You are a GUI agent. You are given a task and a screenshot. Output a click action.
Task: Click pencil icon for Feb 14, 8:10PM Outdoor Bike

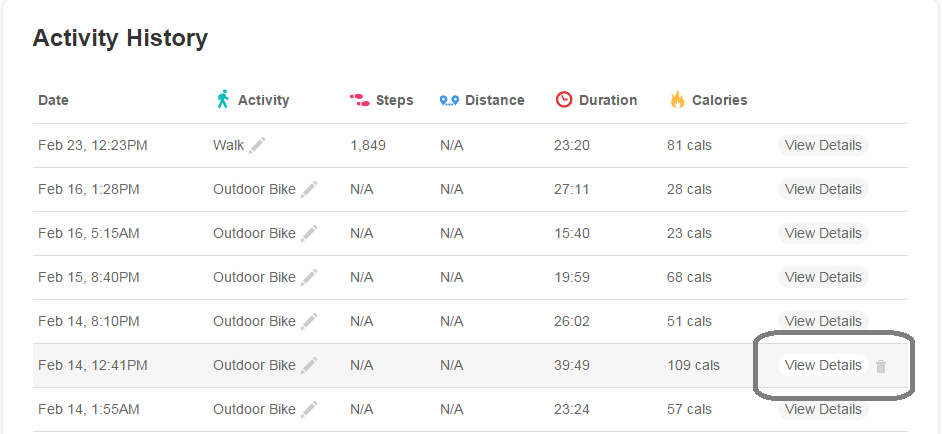(309, 321)
